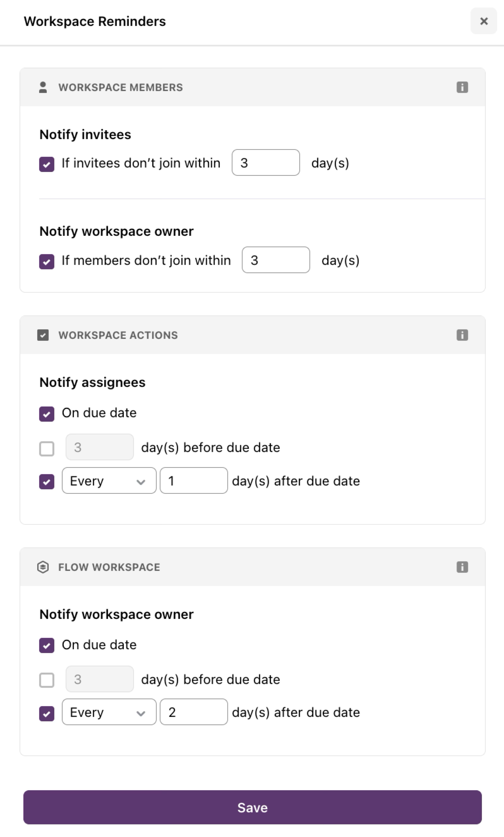Disable 'On due date' under Notify assignees
The width and height of the screenshot is (504, 837).
(47, 414)
